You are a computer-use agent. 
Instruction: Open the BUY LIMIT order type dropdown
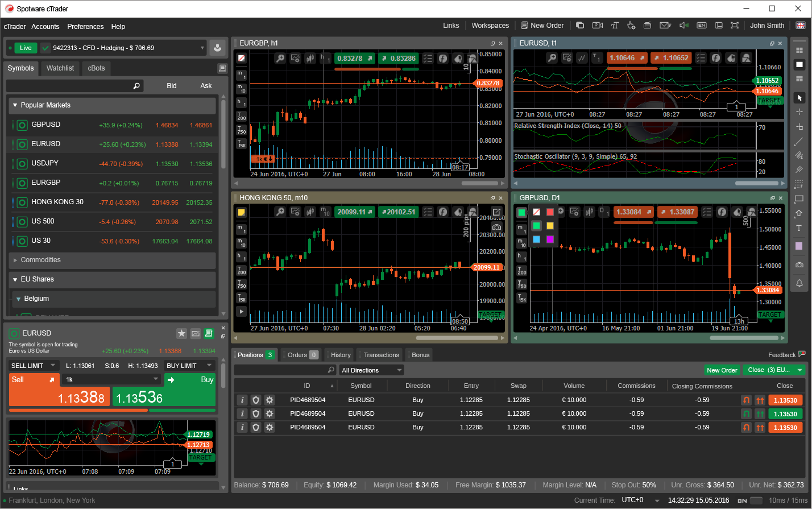189,366
